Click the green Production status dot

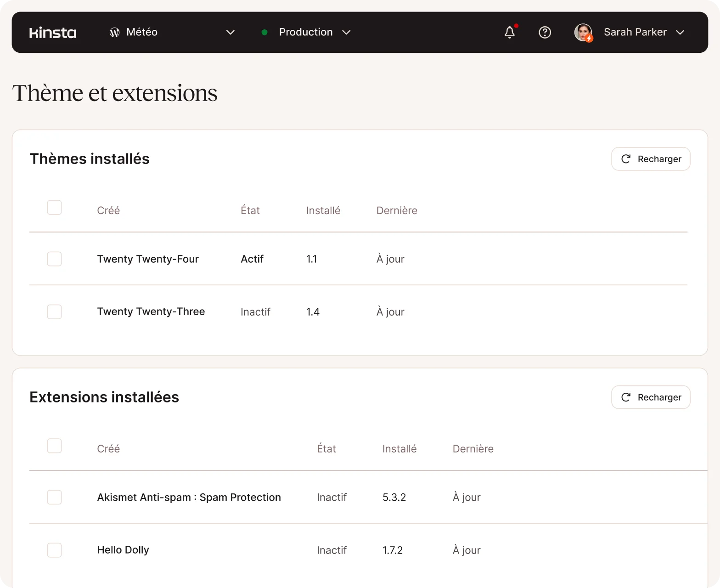point(264,32)
